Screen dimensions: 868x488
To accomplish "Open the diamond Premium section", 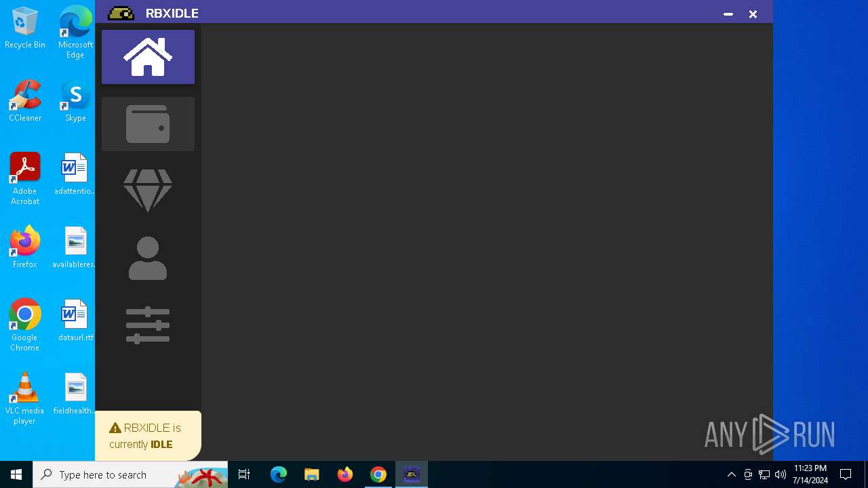I will (148, 190).
